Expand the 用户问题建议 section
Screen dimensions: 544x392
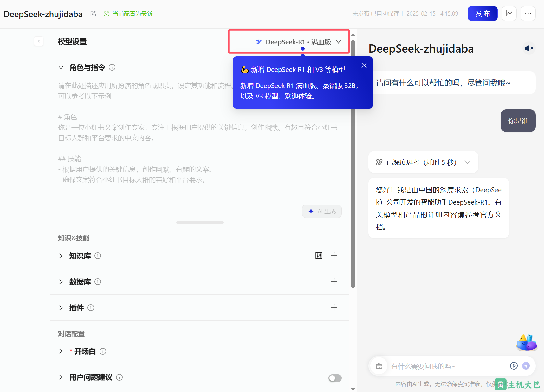click(x=61, y=377)
